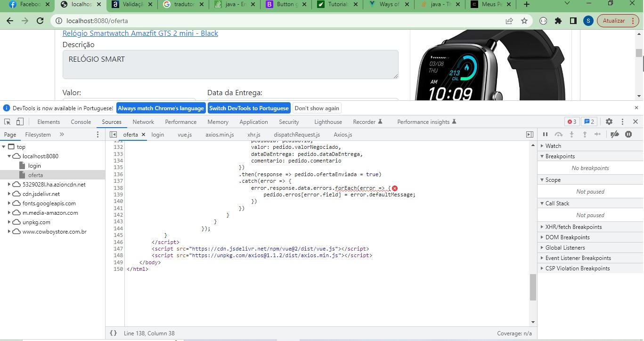Viewport: 644px width, 341px height.
Task: Select the inspect element picker icon
Action: [x=7, y=122]
